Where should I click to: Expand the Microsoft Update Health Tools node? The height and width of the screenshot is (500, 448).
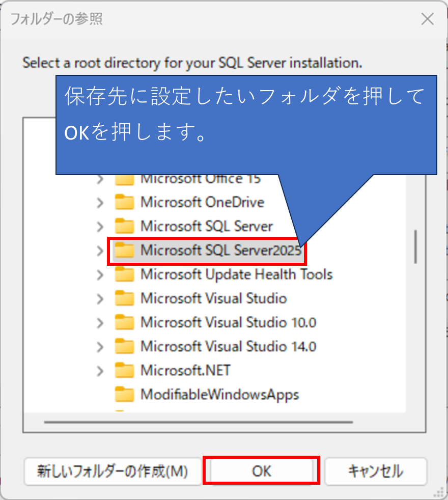100,275
